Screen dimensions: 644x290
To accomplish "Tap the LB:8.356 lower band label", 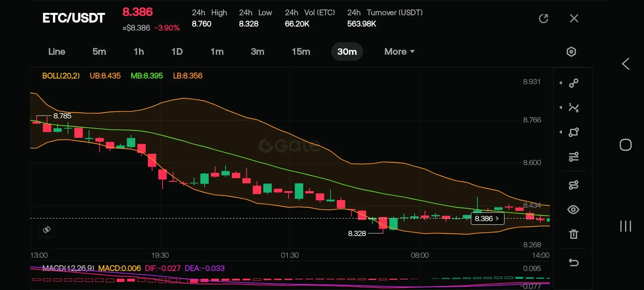I will tap(188, 76).
